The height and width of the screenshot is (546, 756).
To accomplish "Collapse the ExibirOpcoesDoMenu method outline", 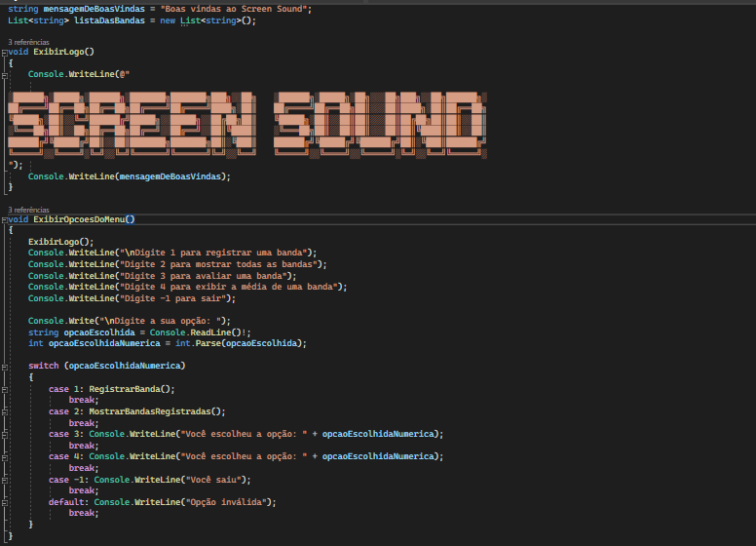I will 4,220.
